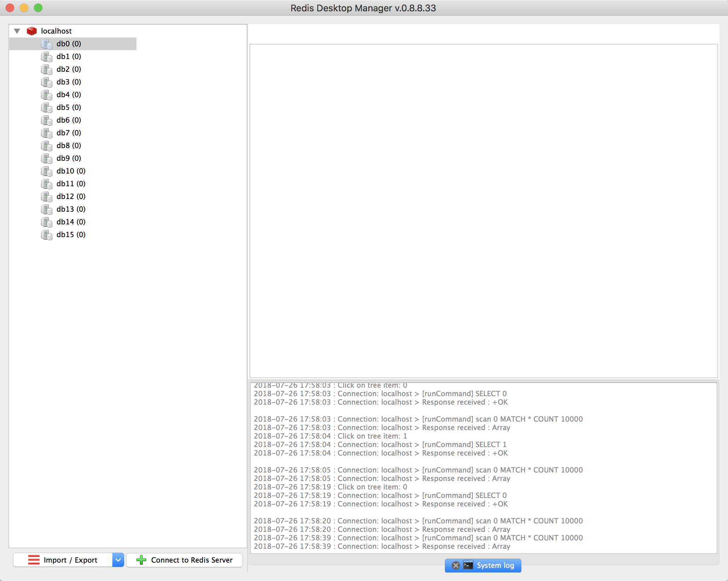Open the Import / Export dropdown arrow
The width and height of the screenshot is (728, 581).
click(x=118, y=560)
